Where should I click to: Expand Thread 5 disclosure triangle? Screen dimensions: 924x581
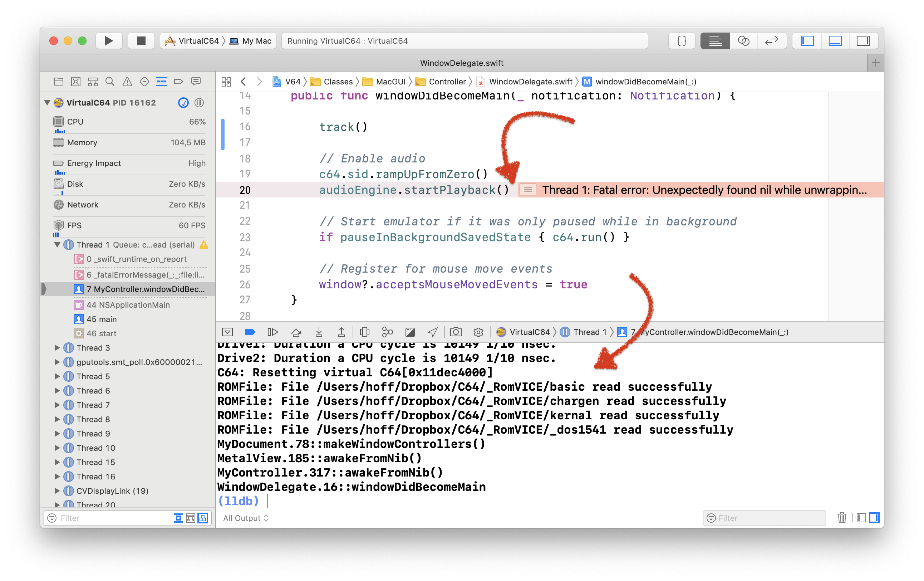click(57, 376)
